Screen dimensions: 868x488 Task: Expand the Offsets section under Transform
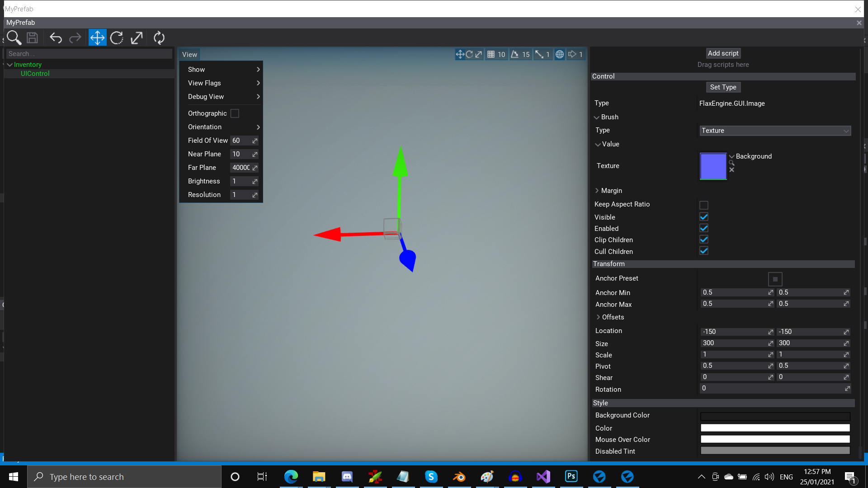(598, 317)
